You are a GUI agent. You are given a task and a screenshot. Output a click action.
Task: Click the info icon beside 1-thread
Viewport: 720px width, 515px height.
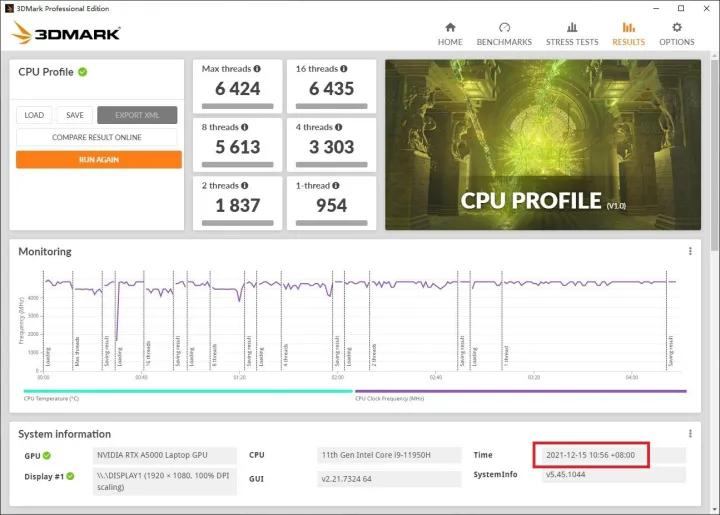point(336,185)
